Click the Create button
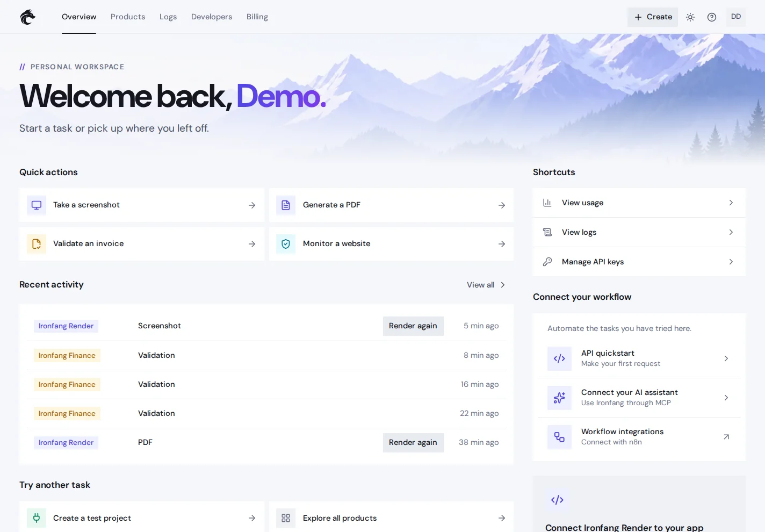Screen dimensions: 765x532 click(x=653, y=17)
